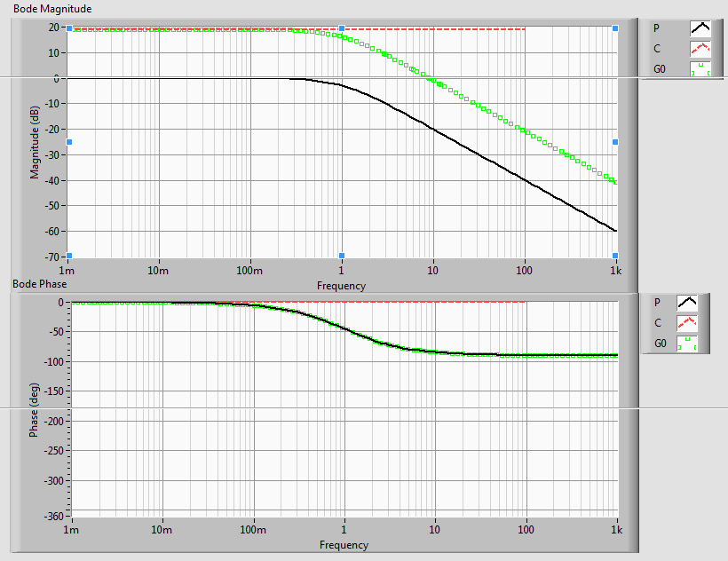Image resolution: width=728 pixels, height=561 pixels.
Task: Click the 100m frequency marker on phase graph
Action: [253, 529]
